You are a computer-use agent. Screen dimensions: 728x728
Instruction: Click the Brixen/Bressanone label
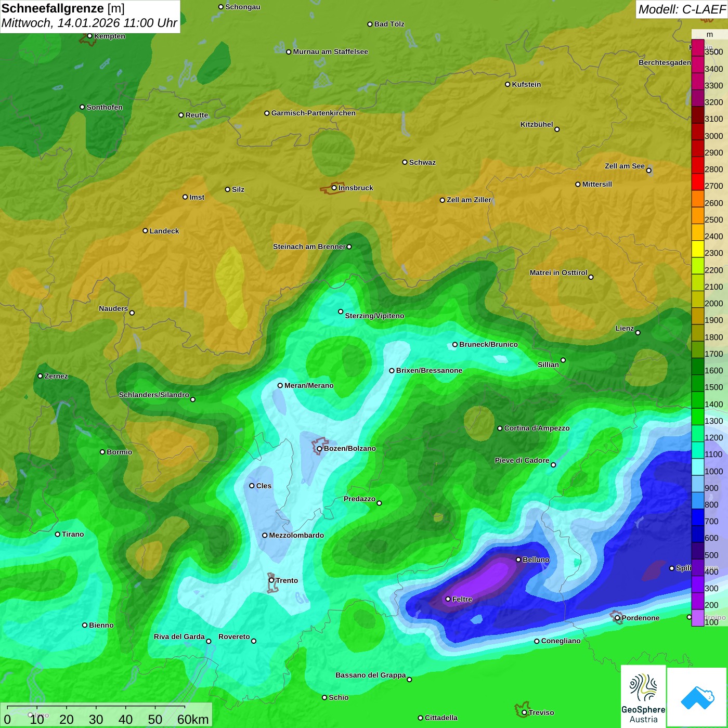[429, 370]
